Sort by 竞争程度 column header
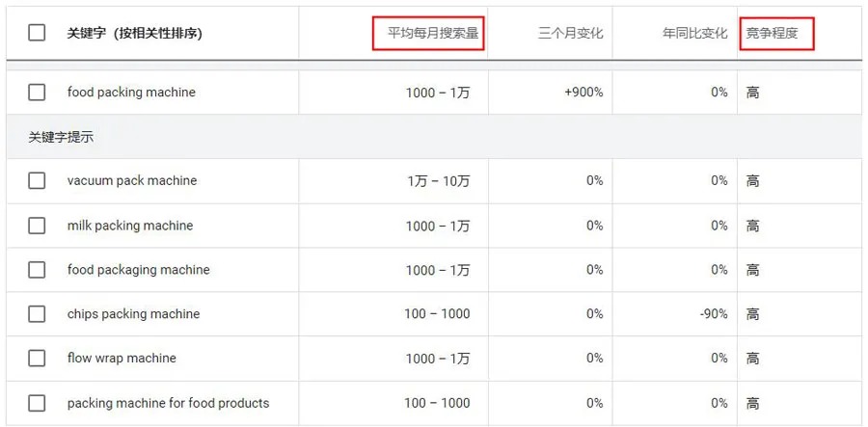Image resolution: width=868 pixels, height=427 pixels. coord(773,33)
